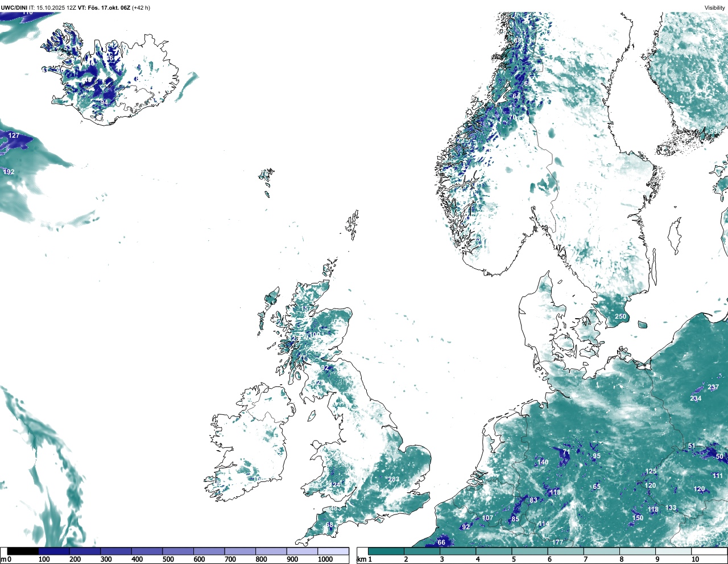Click the '237' value in Poland
Screen dimensions: 728x564
tap(713, 387)
